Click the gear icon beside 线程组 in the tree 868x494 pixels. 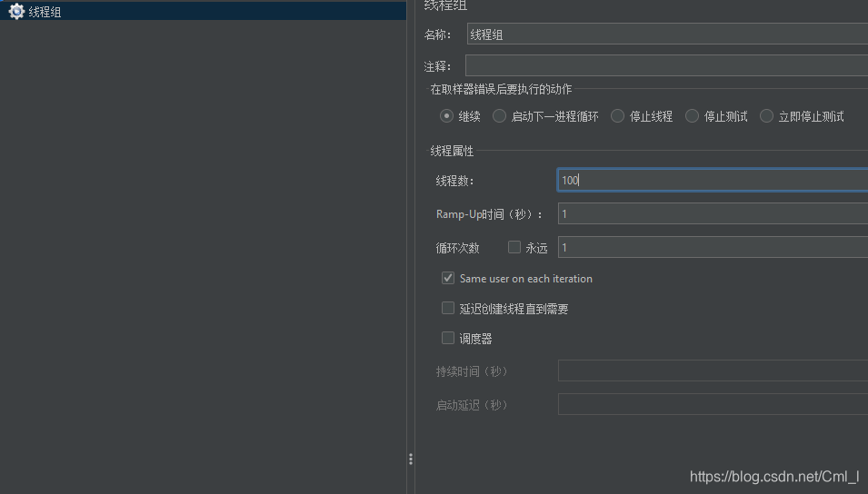coord(16,11)
